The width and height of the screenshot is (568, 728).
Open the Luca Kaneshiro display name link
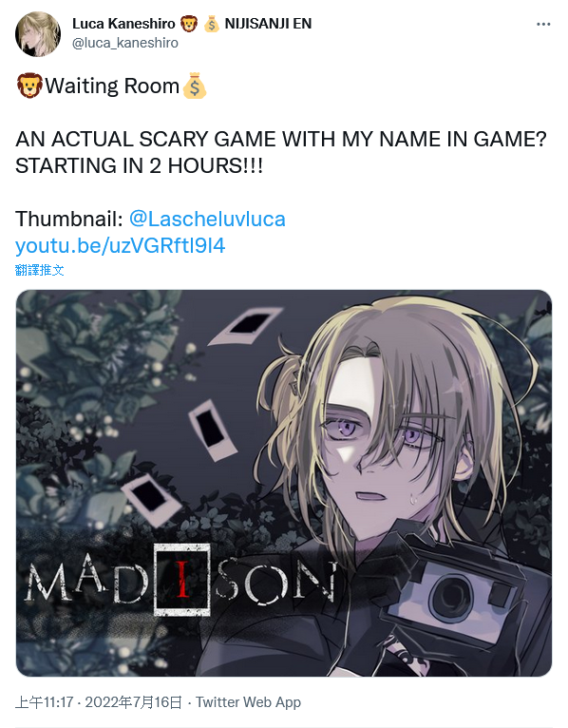pos(123,24)
